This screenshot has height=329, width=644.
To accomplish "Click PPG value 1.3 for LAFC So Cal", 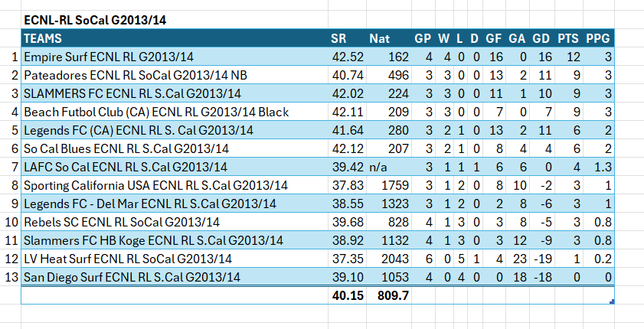I will click(x=598, y=167).
